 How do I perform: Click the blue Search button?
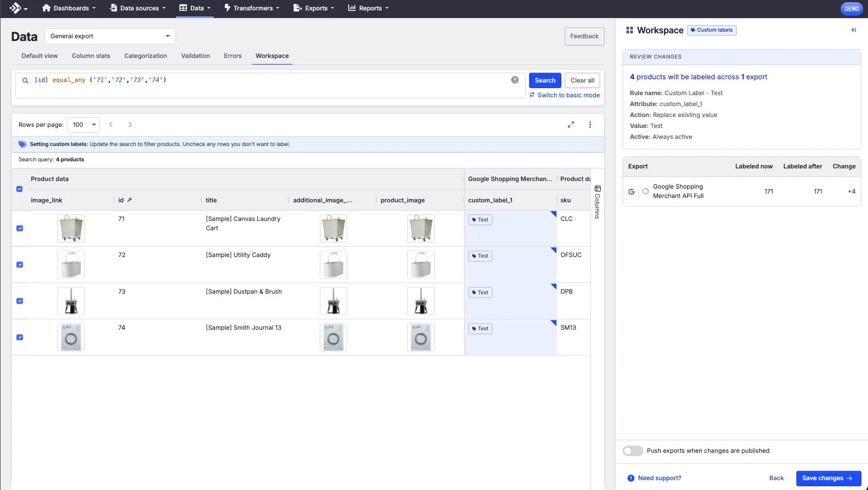click(545, 80)
